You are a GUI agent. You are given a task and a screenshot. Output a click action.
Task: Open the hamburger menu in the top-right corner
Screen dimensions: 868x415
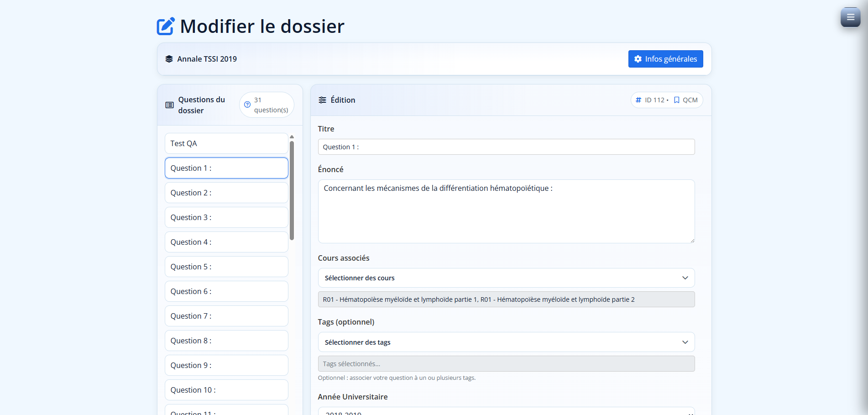pos(850,16)
